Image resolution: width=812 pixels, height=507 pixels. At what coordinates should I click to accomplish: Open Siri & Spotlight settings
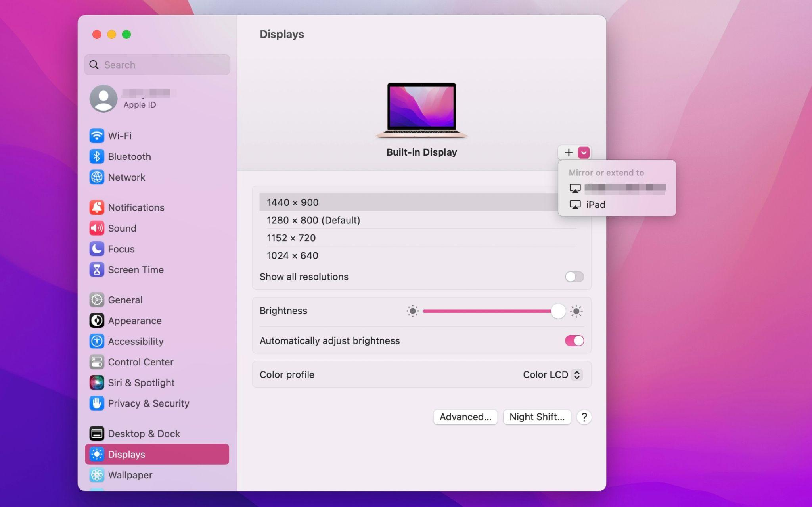[x=157, y=382]
